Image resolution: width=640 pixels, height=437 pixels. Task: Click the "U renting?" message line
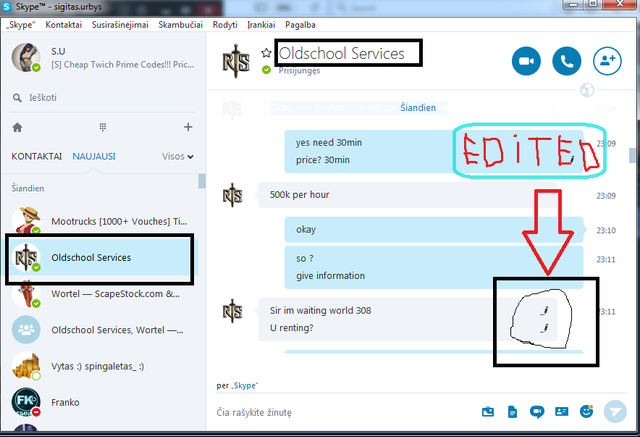(291, 328)
